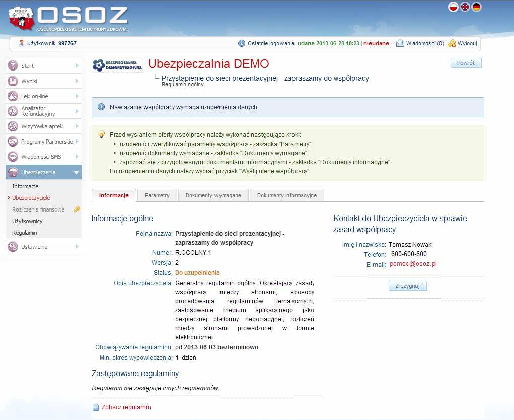Click the lightbulb hint icon

[x=101, y=134]
